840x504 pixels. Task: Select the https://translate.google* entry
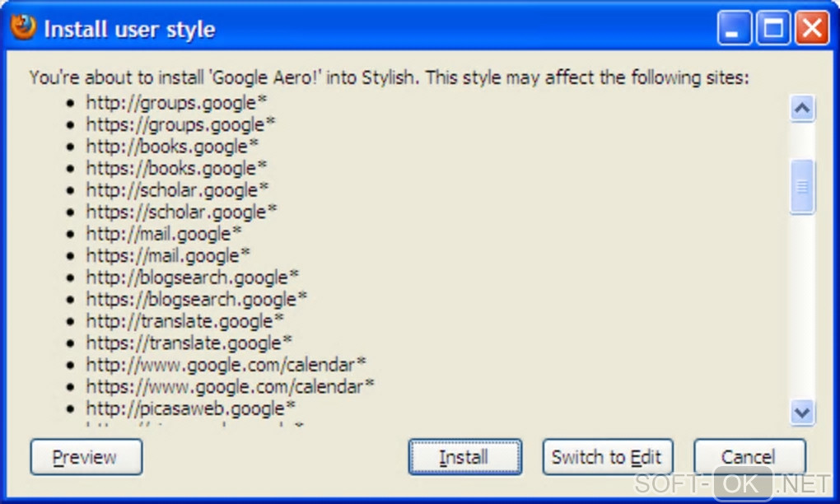(x=189, y=342)
